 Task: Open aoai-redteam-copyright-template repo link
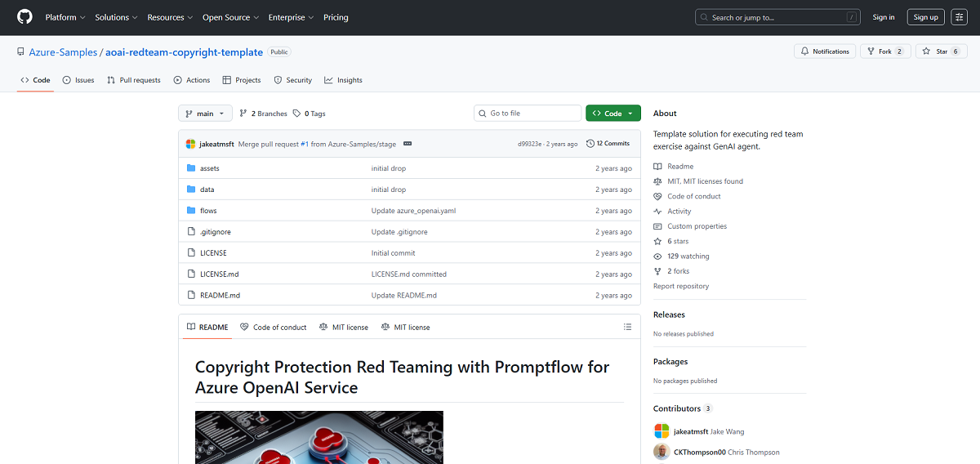[x=185, y=51]
